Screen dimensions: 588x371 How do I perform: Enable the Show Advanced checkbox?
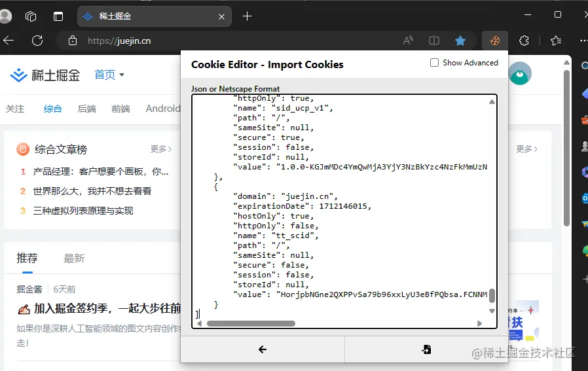pos(434,63)
